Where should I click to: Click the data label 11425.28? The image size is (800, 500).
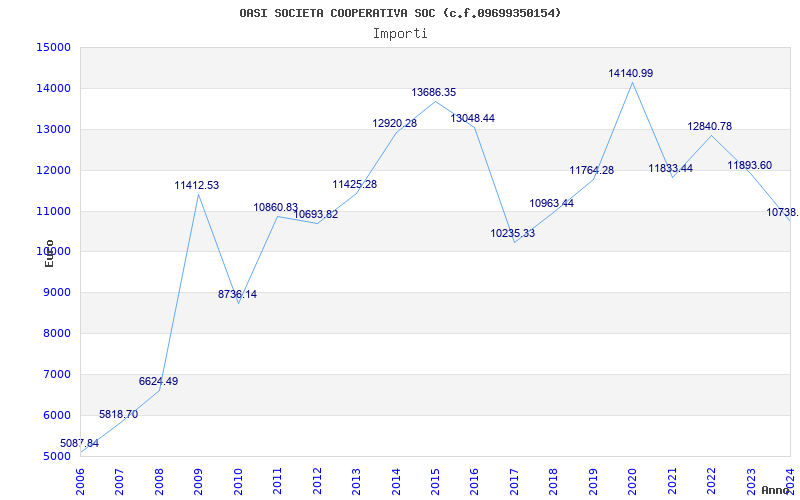(x=355, y=184)
